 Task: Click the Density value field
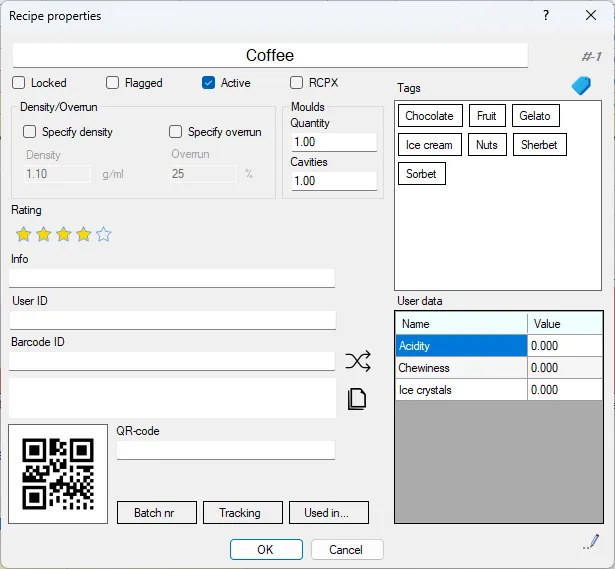pos(58,174)
